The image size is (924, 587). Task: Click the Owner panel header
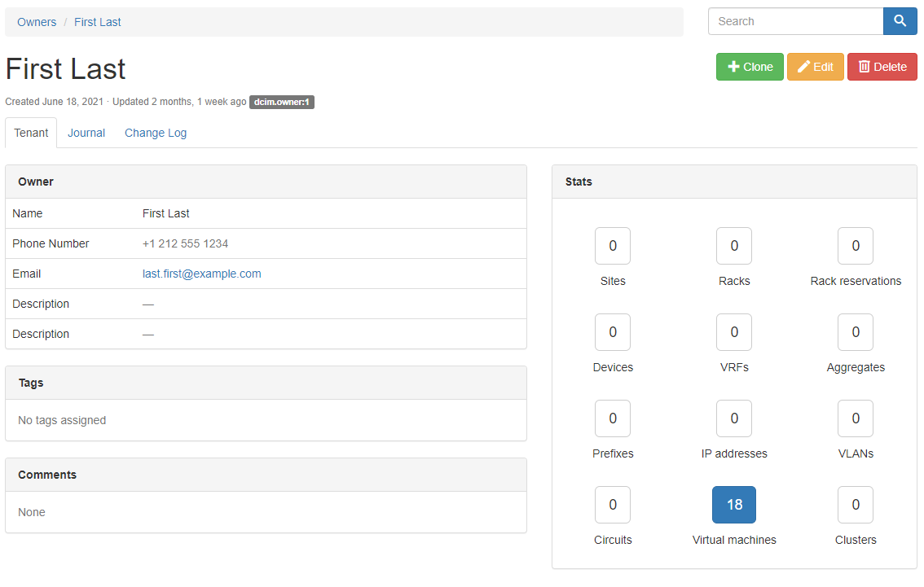point(266,182)
